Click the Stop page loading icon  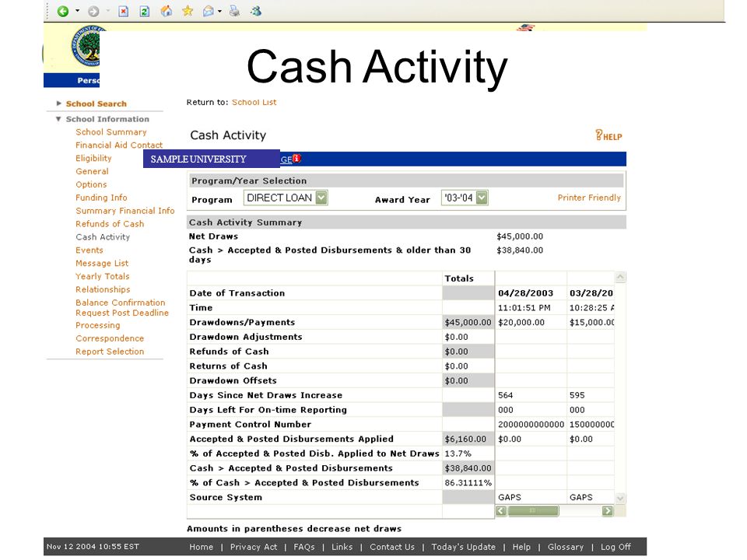coord(124,11)
